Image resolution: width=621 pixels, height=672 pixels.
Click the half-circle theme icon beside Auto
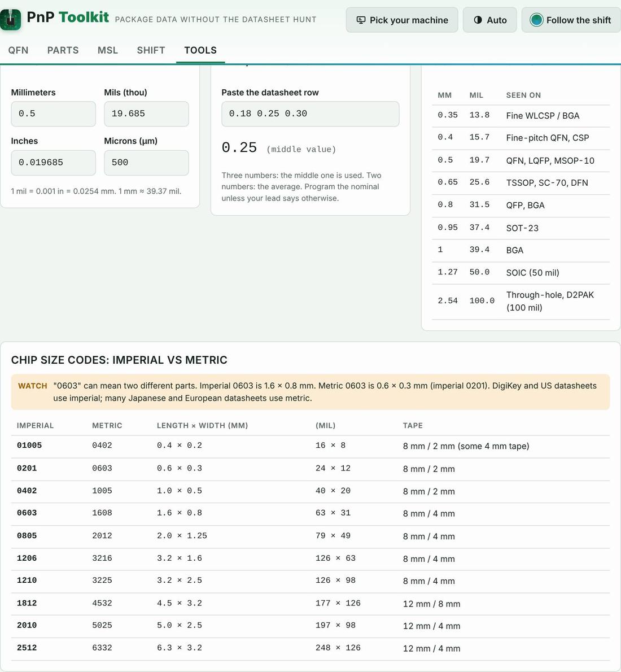click(478, 20)
